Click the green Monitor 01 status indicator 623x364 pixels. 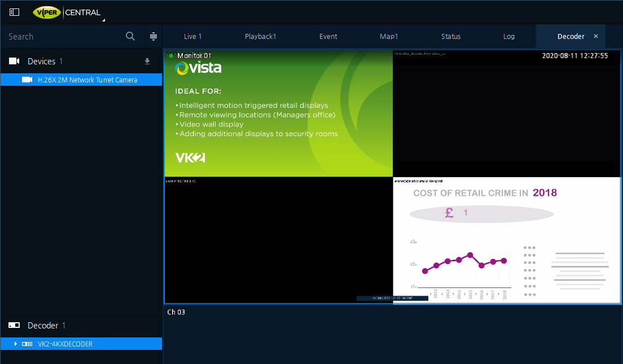(x=171, y=56)
